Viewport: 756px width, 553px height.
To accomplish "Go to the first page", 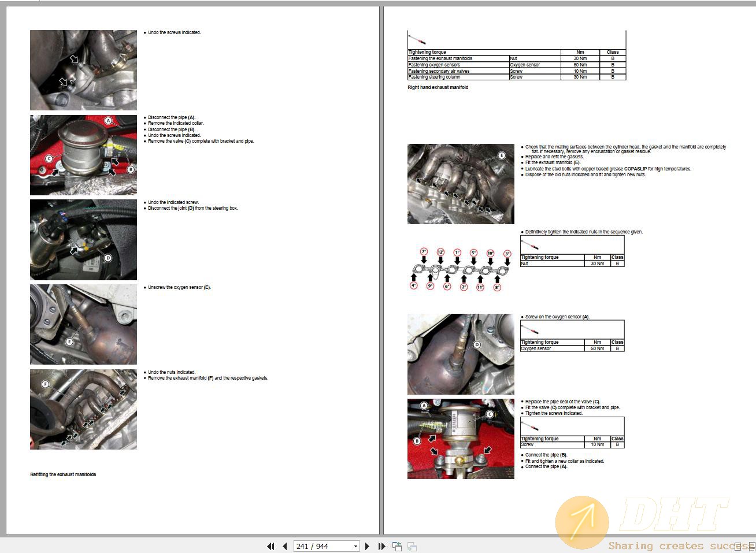I will [x=270, y=546].
